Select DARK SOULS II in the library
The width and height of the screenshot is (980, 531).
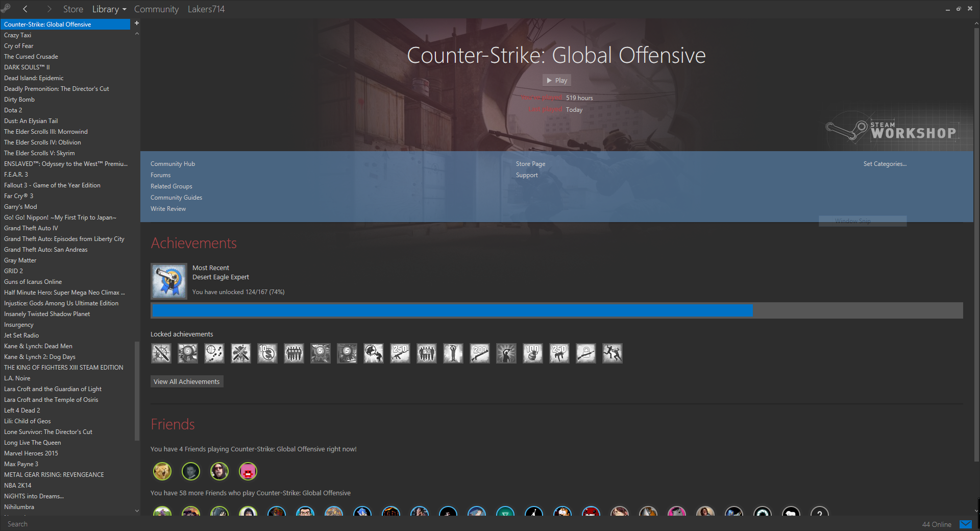click(65, 67)
